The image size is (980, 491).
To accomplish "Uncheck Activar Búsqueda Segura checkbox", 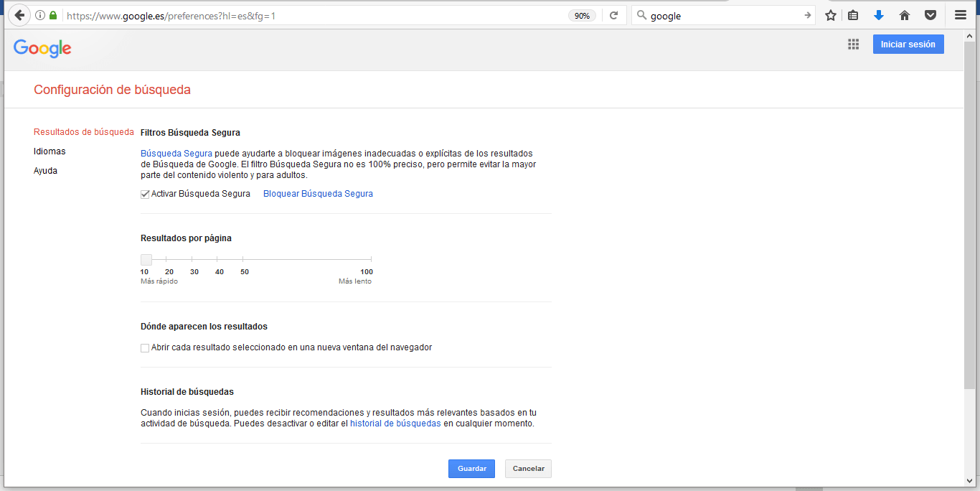I will point(145,194).
